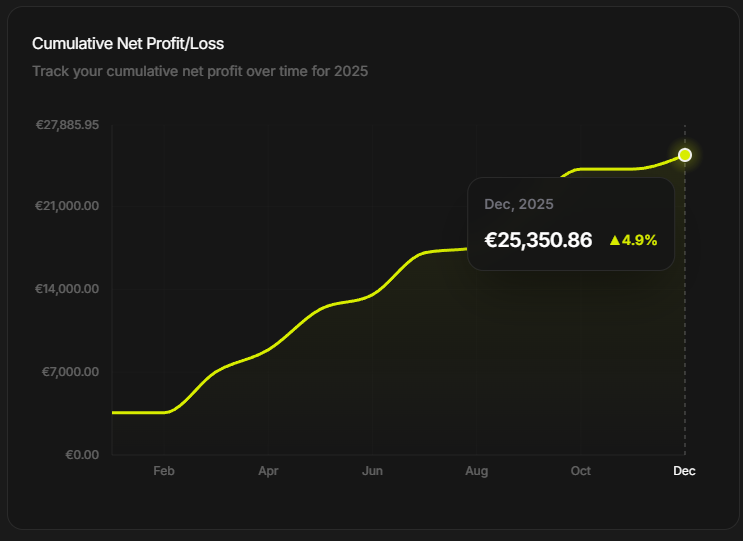Select the Feb label on x-axis

[x=164, y=471]
